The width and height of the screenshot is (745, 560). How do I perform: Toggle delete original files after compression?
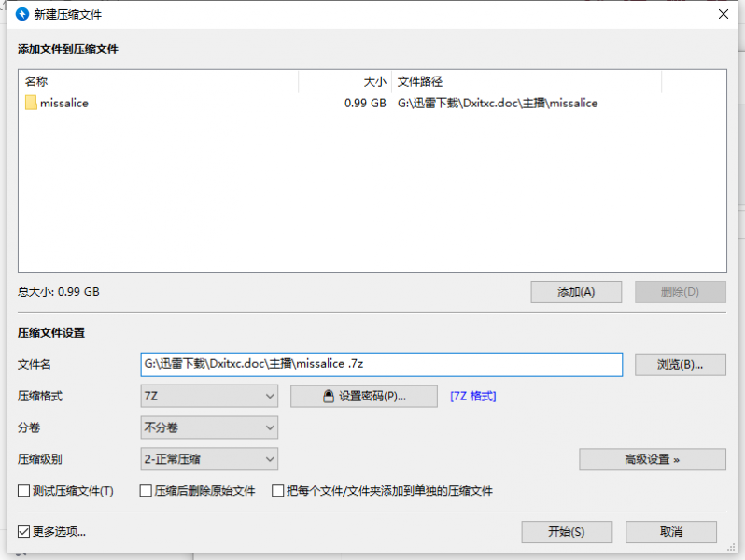coord(146,491)
